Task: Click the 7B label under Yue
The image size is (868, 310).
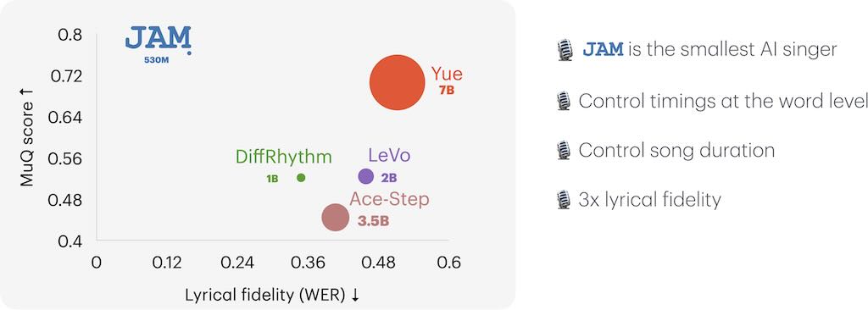Action: pos(446,91)
